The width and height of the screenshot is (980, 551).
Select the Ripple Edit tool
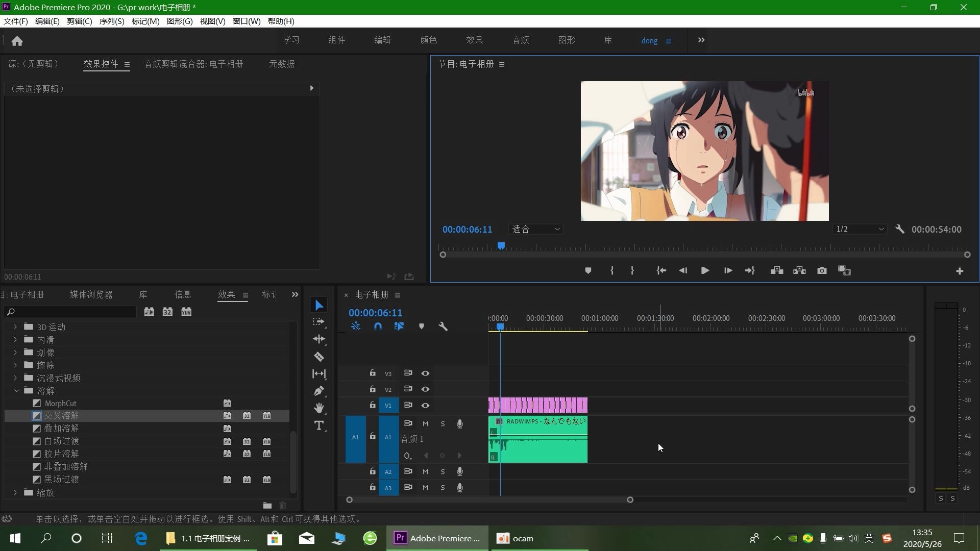coord(319,339)
